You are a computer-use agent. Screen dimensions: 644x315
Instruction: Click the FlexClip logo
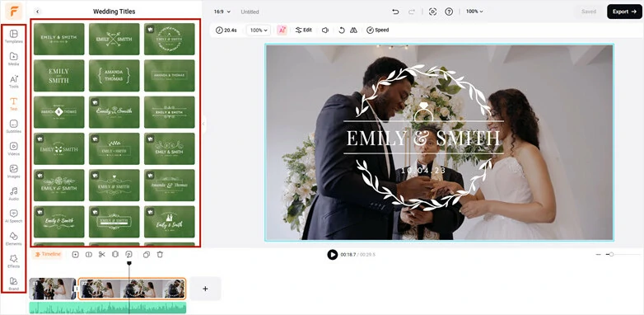tap(13, 11)
